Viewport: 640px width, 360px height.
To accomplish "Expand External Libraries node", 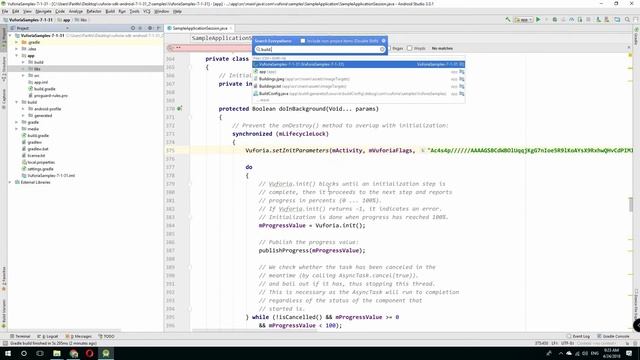I will (x=10, y=182).
